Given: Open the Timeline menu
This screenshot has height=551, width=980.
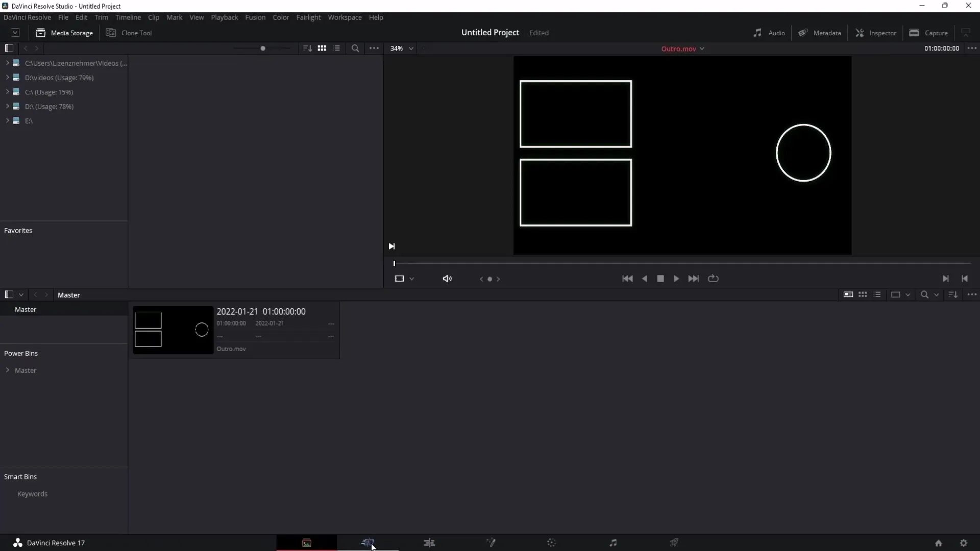Looking at the screenshot, I should 128,17.
